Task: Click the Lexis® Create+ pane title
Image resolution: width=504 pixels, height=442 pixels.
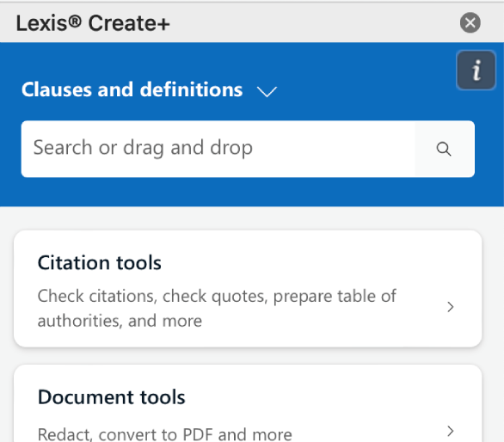Action: (93, 23)
